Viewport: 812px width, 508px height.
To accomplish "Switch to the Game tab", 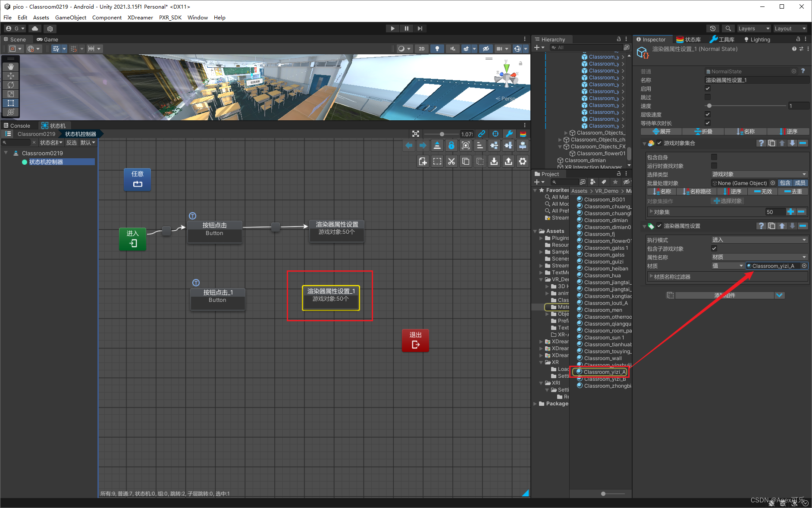I will (x=47, y=39).
